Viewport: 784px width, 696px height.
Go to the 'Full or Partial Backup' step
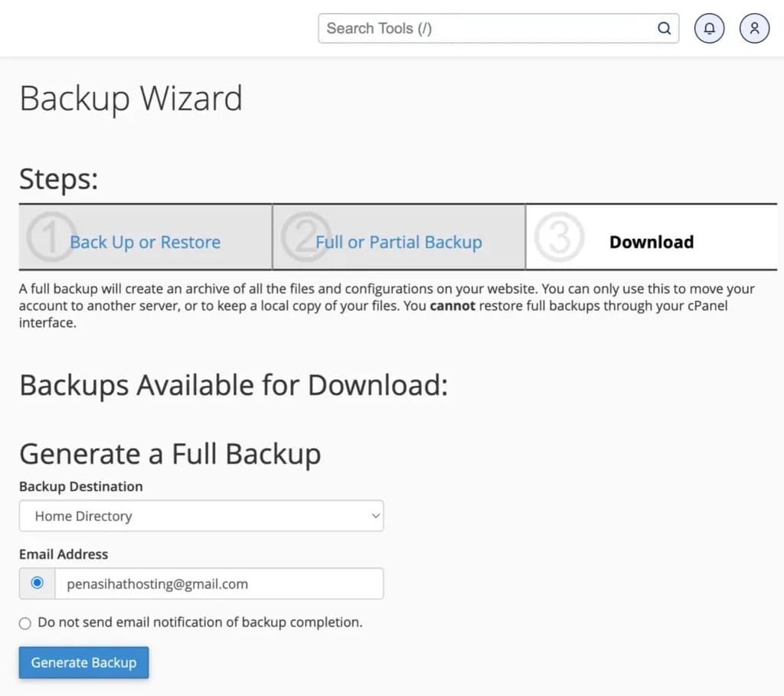398,242
